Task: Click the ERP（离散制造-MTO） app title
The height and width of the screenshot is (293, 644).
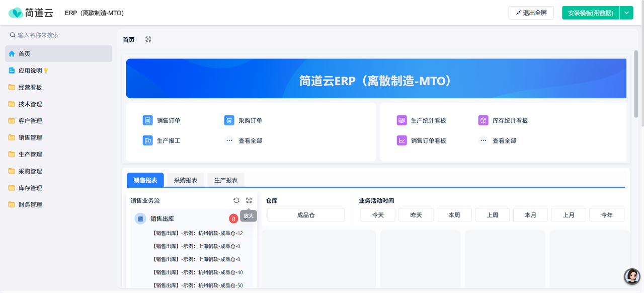Action: [x=95, y=13]
